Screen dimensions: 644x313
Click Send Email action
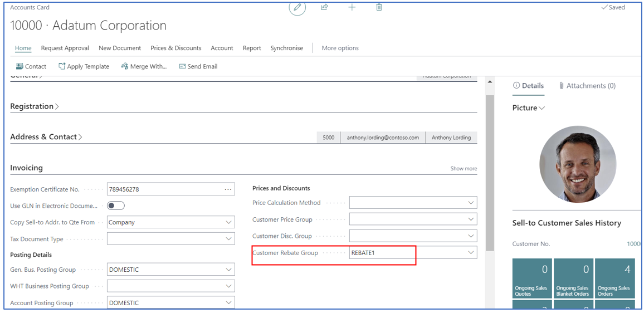click(x=198, y=66)
